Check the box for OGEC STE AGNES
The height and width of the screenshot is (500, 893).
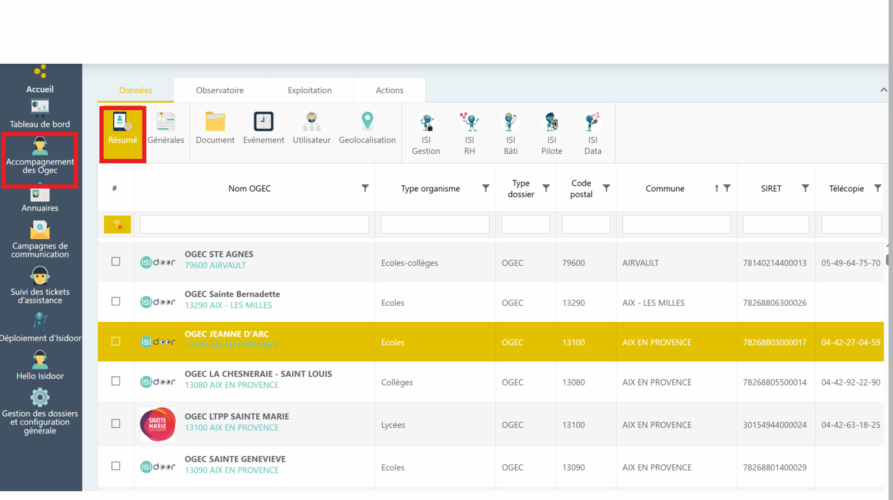coord(116,262)
